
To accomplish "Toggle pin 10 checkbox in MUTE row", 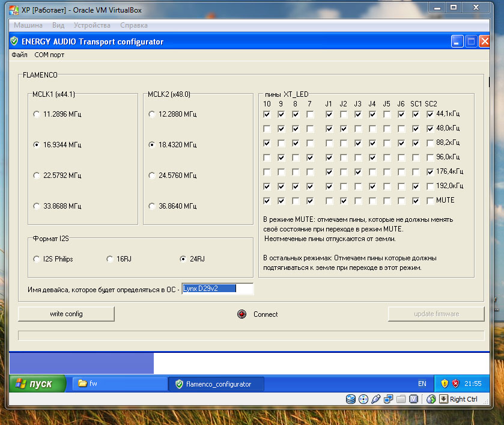I will 267,201.
